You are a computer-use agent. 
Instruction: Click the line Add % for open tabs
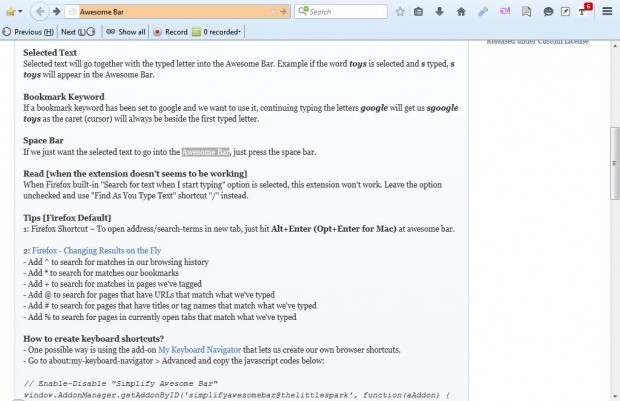tap(160, 317)
